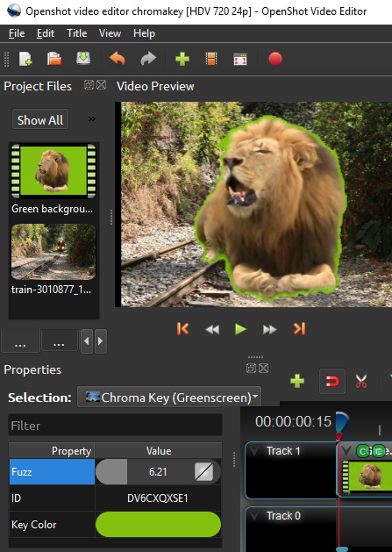The width and height of the screenshot is (392, 552).
Task: Open the Edit menu
Action: (46, 33)
